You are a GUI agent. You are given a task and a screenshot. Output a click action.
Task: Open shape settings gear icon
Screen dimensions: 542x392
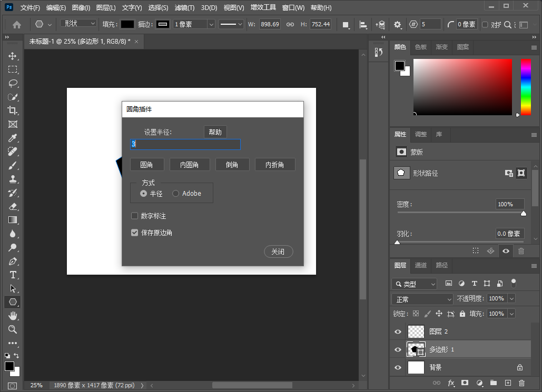point(398,25)
